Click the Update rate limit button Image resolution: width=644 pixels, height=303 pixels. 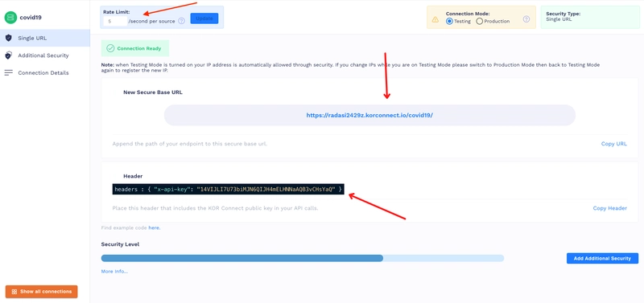tap(204, 18)
